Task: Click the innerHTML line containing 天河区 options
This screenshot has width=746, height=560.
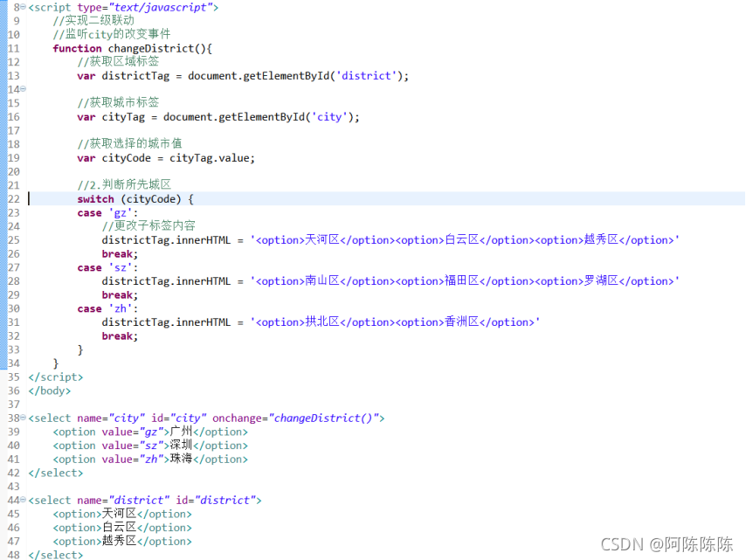Action: coord(390,239)
